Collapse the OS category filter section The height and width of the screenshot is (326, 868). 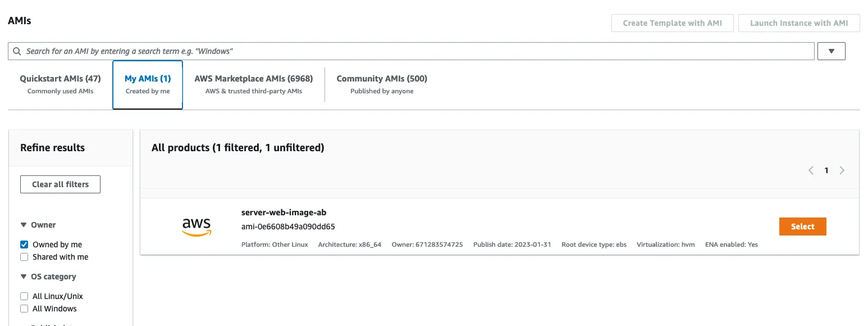24,277
